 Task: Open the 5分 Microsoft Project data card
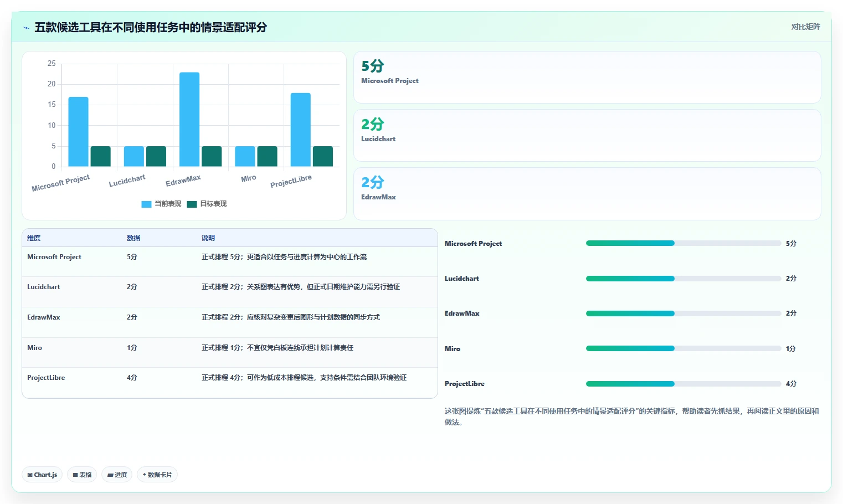coord(587,78)
